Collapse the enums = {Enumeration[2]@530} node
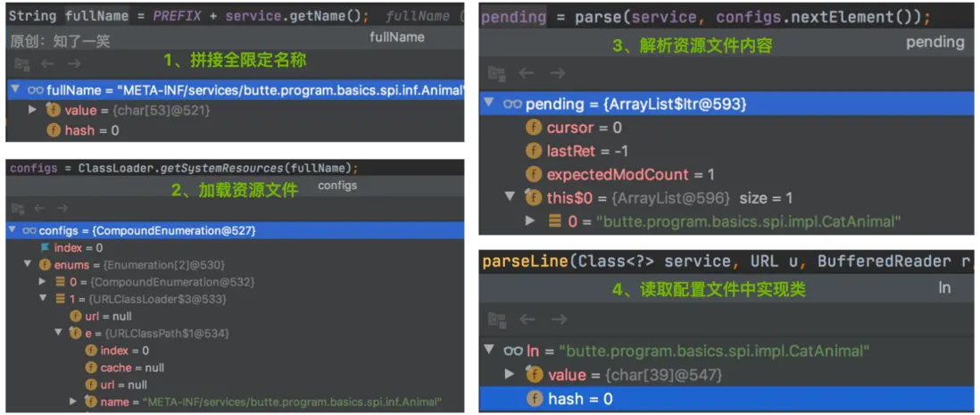This screenshot has width=980, height=415. click(28, 265)
